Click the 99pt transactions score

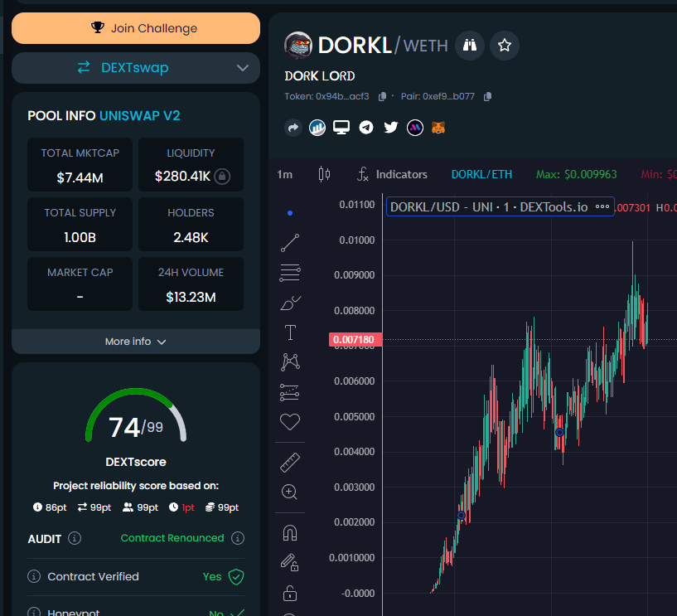tap(94, 507)
